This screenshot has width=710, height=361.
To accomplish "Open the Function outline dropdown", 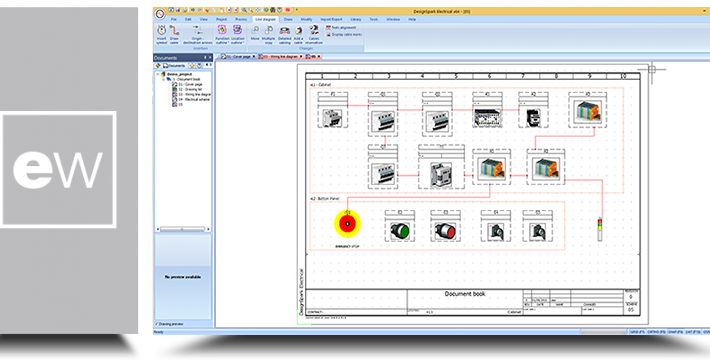I will 222,34.
